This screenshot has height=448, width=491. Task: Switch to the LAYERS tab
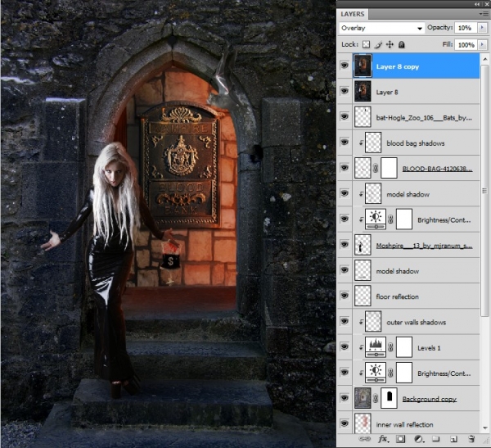(x=353, y=14)
